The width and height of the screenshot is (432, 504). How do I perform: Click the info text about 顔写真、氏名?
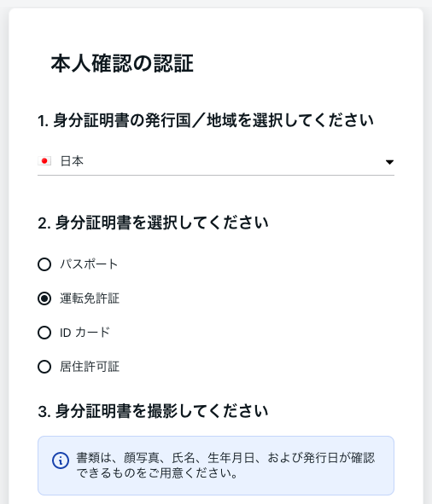225,458
